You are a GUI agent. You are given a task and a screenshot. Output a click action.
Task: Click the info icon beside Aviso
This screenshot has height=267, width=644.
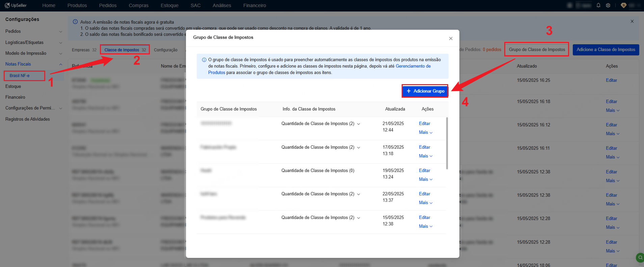pos(75,22)
